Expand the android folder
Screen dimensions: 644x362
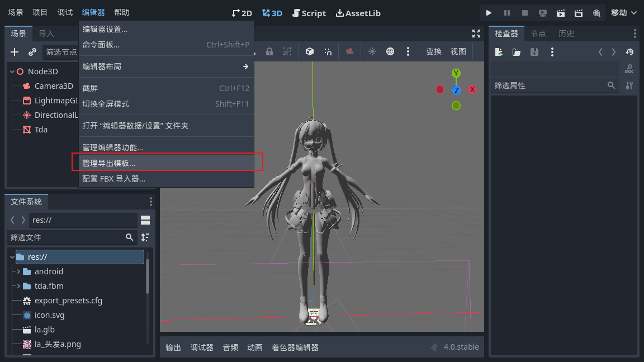click(18, 271)
